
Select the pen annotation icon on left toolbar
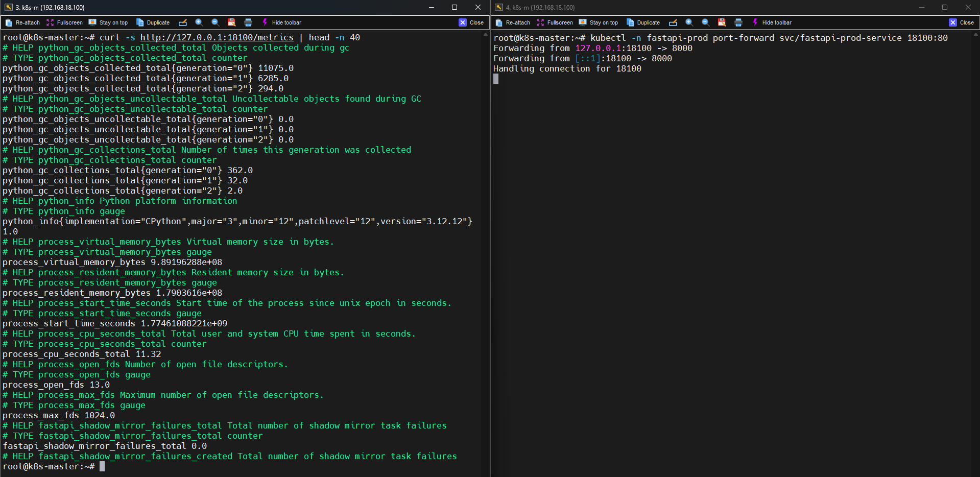pos(183,22)
